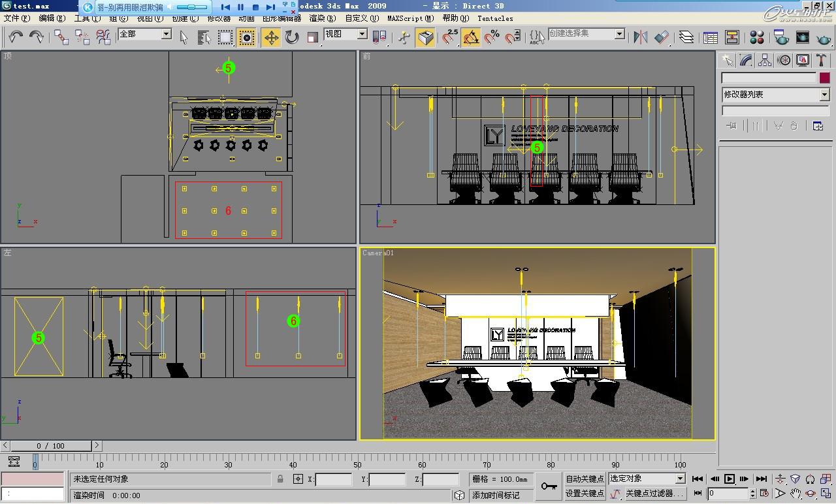Click the media player volume slider
The image size is (836, 504).
click(x=192, y=7)
